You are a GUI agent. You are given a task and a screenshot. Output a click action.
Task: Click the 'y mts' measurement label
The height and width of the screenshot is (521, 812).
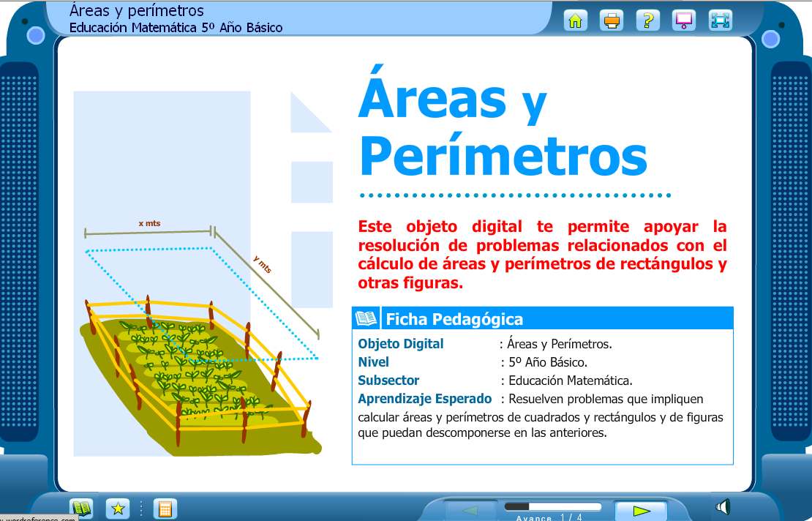coord(262,264)
